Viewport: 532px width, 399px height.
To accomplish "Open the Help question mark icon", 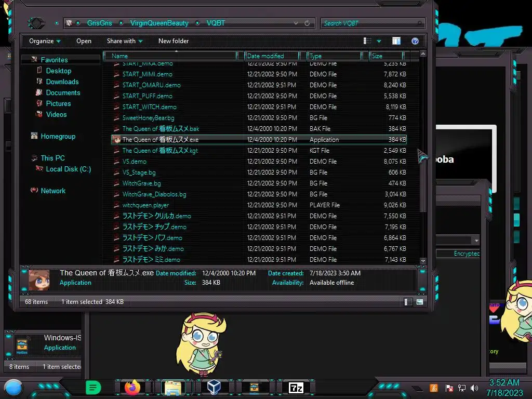I will coord(415,41).
